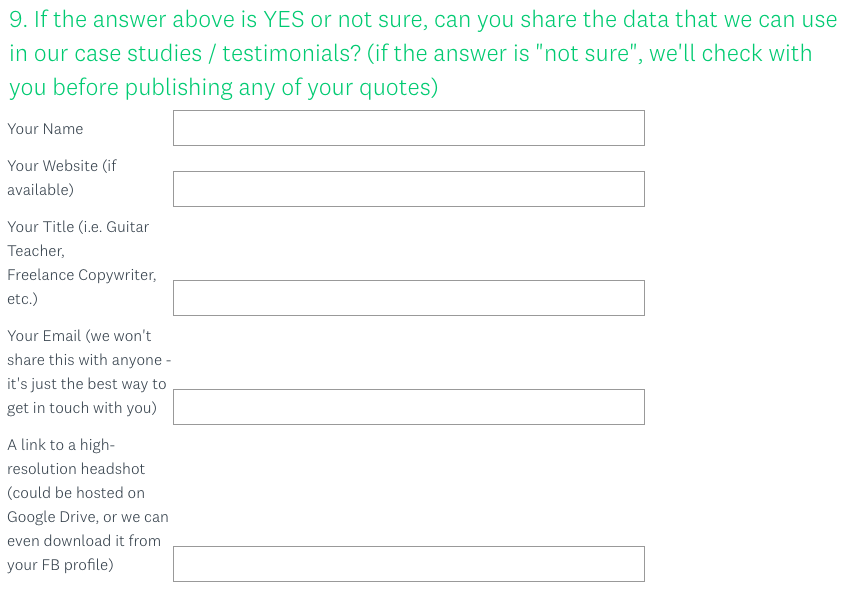Viewport: 845px width, 591px height.
Task: Focus the Your Website text box
Action: coord(408,189)
